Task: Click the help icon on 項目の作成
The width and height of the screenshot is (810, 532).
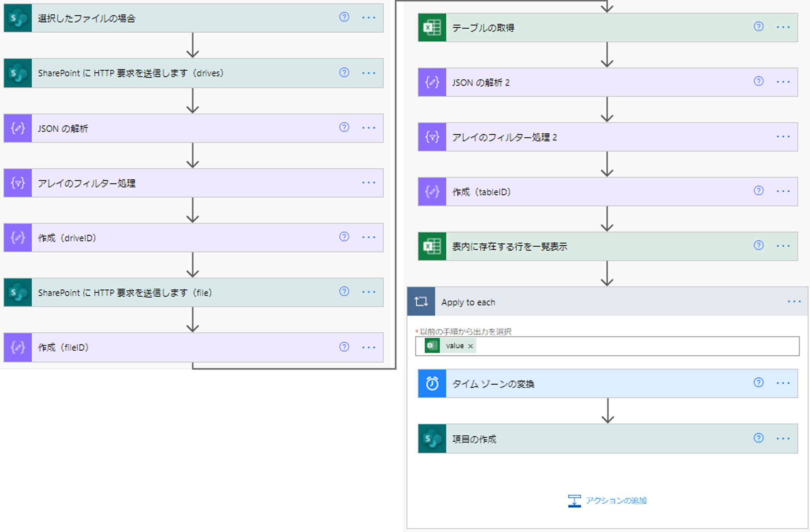Action: (x=758, y=438)
